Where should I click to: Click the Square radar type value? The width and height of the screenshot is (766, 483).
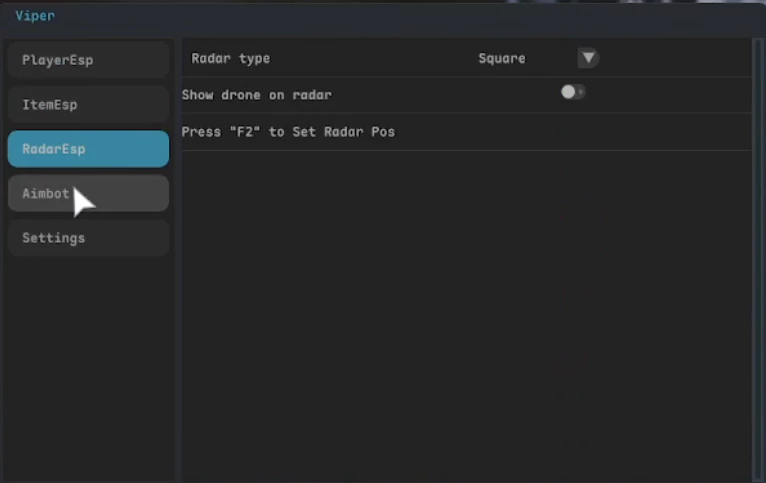click(x=502, y=59)
